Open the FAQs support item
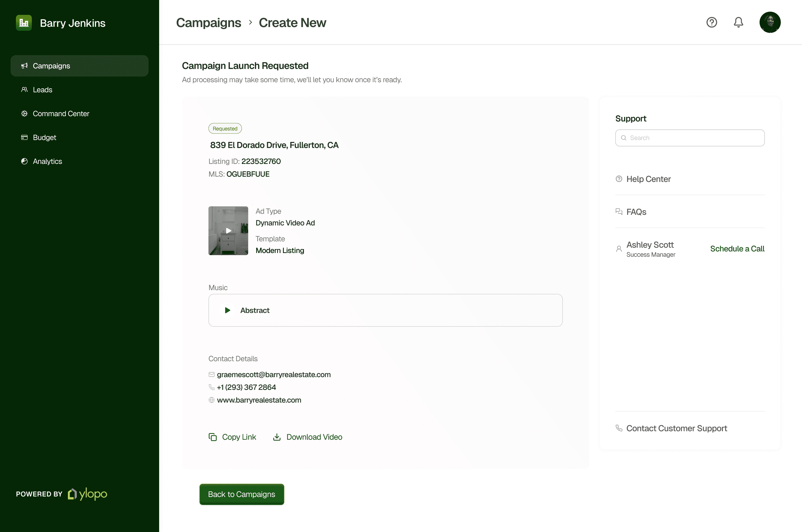 tap(636, 212)
